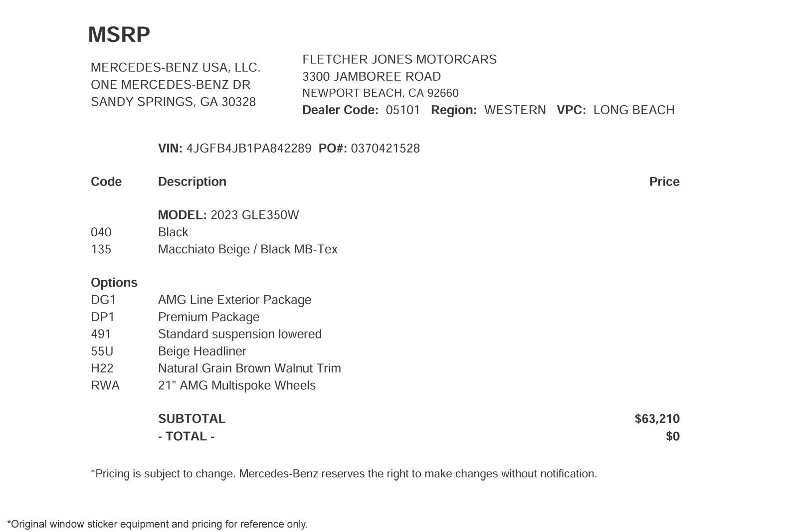Viewport: 798px width, 532px height.
Task: Click the Beige Headliner option
Action: pos(202,352)
